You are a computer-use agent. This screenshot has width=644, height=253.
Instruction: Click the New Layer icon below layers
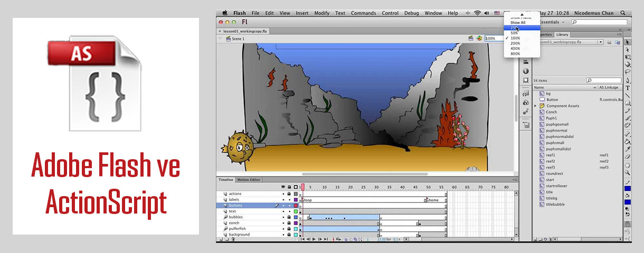tap(221, 239)
